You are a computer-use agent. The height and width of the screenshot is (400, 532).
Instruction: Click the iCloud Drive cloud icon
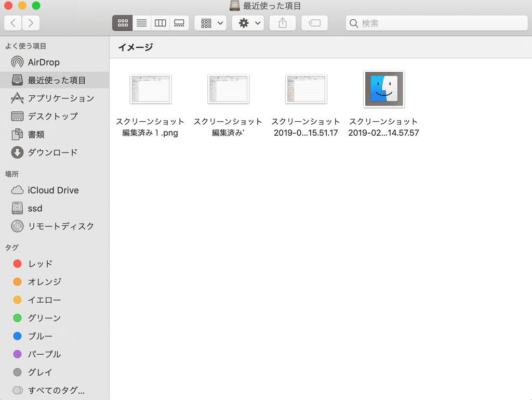tap(17, 190)
